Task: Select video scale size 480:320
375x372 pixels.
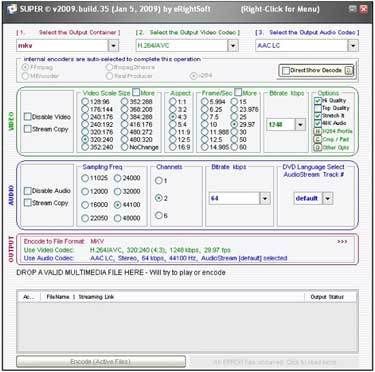Action: tap(124, 139)
